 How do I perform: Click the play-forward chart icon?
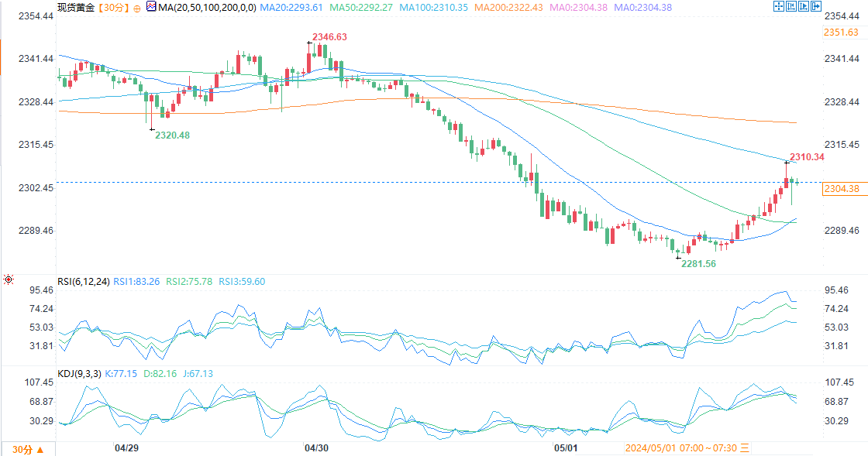click(804, 6)
